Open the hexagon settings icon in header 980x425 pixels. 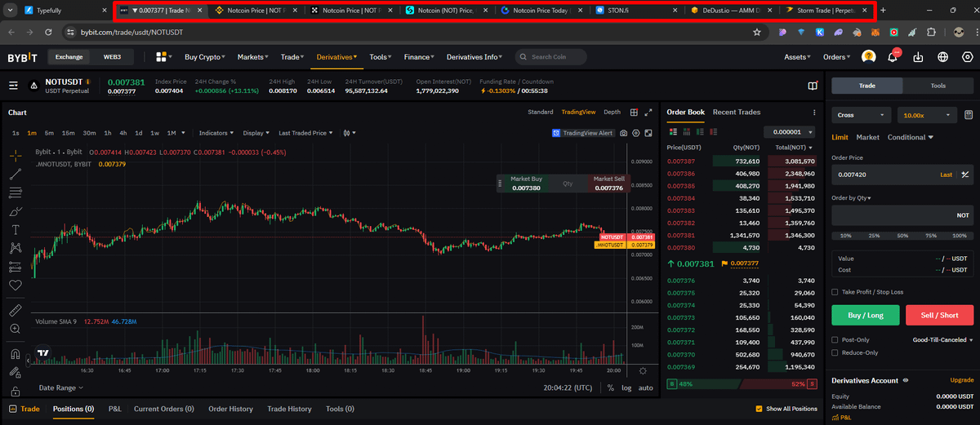tap(967, 57)
